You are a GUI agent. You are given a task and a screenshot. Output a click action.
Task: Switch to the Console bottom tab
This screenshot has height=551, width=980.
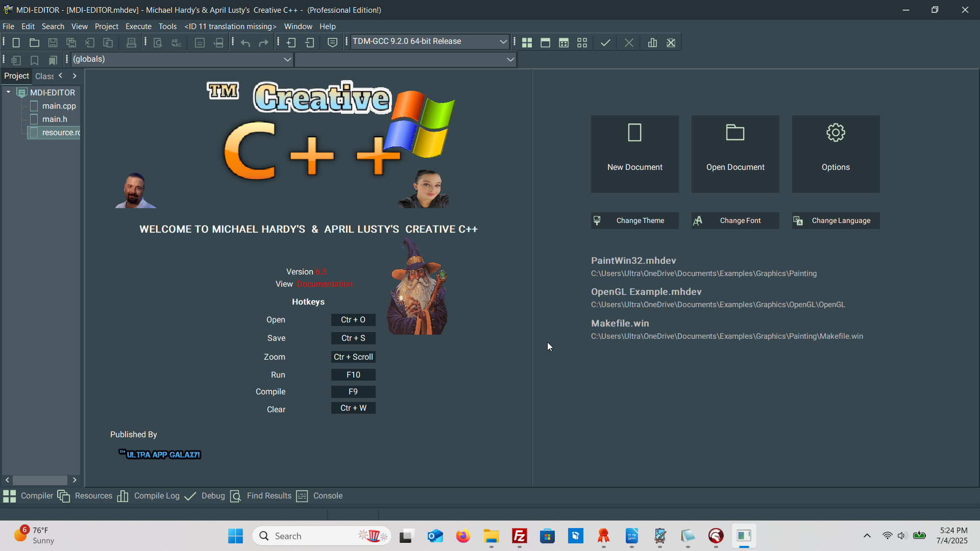(320, 496)
